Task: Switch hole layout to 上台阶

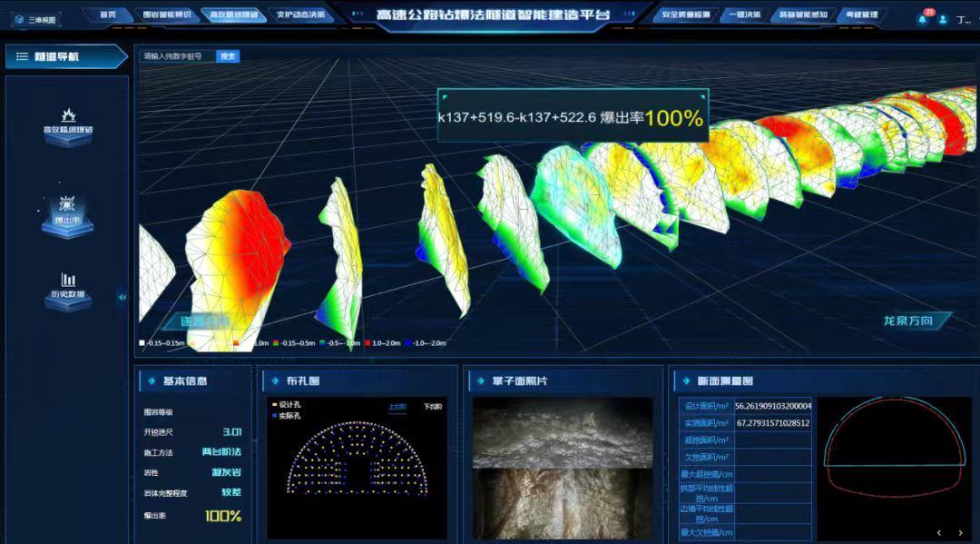Action: pos(397,407)
